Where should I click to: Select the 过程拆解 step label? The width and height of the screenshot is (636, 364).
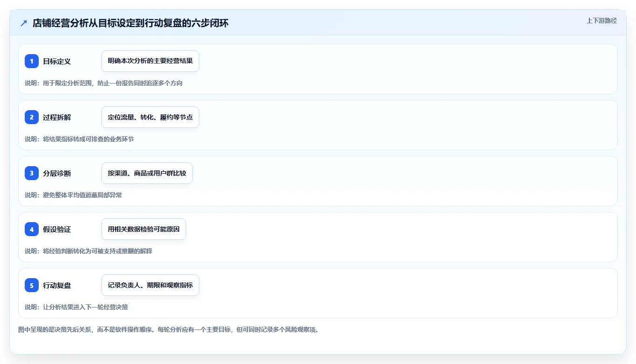tap(57, 117)
